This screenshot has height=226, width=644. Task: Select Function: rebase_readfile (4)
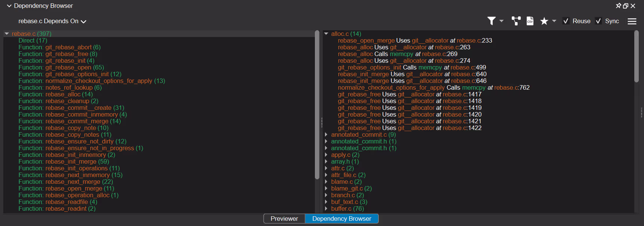pos(58,202)
